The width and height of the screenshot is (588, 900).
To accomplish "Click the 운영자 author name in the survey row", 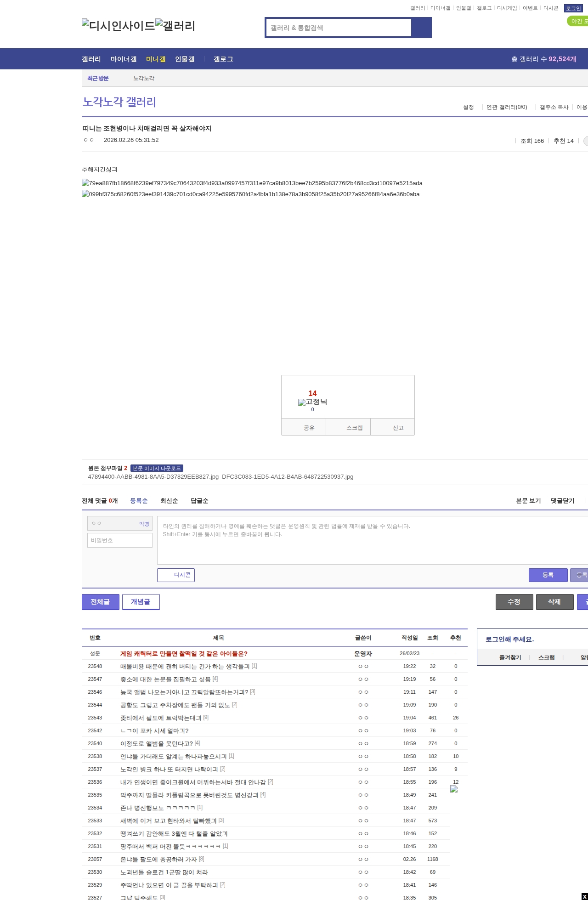I will click(x=363, y=653).
